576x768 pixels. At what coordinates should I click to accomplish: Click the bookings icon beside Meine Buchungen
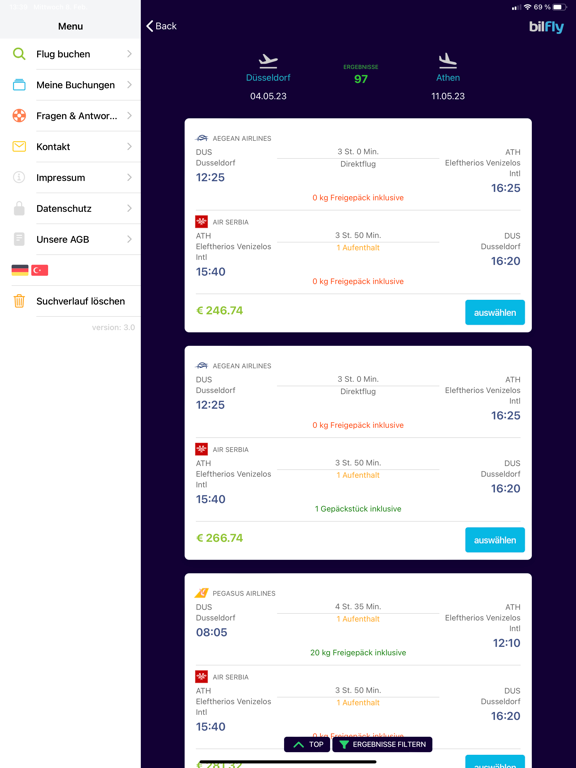coord(19,85)
